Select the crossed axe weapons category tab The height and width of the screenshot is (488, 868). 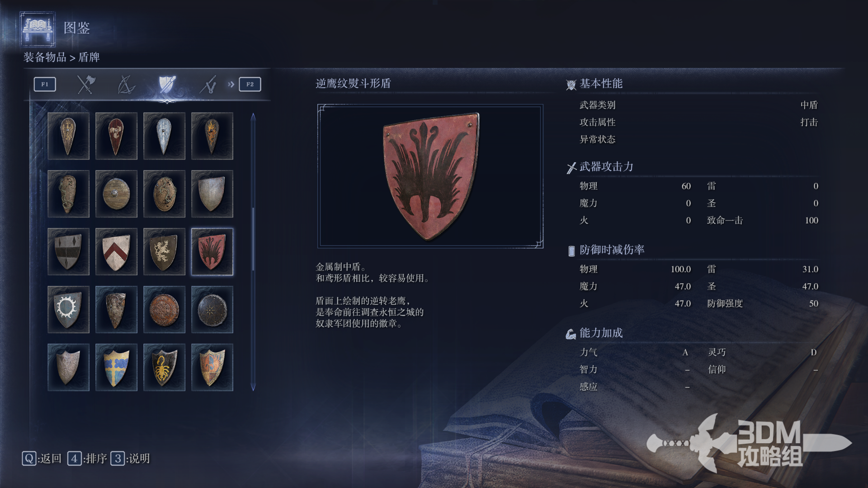tap(86, 84)
